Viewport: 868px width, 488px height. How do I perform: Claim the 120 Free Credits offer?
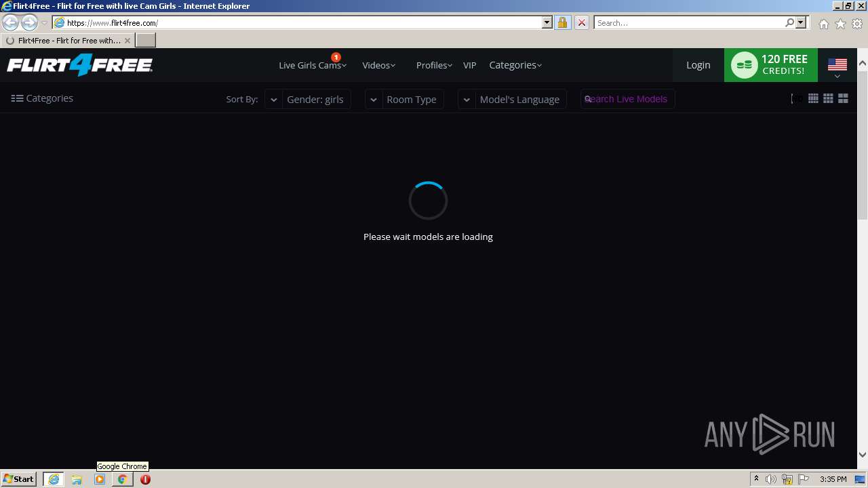(x=771, y=65)
